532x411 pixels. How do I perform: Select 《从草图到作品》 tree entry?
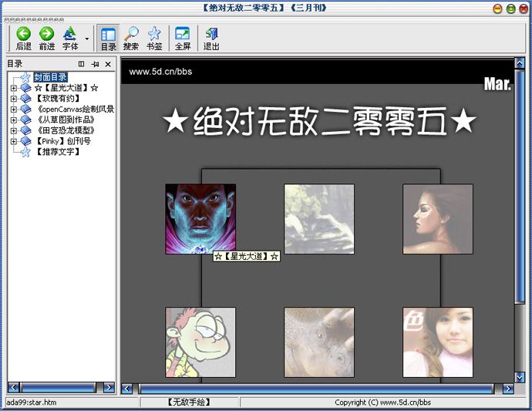(66, 120)
